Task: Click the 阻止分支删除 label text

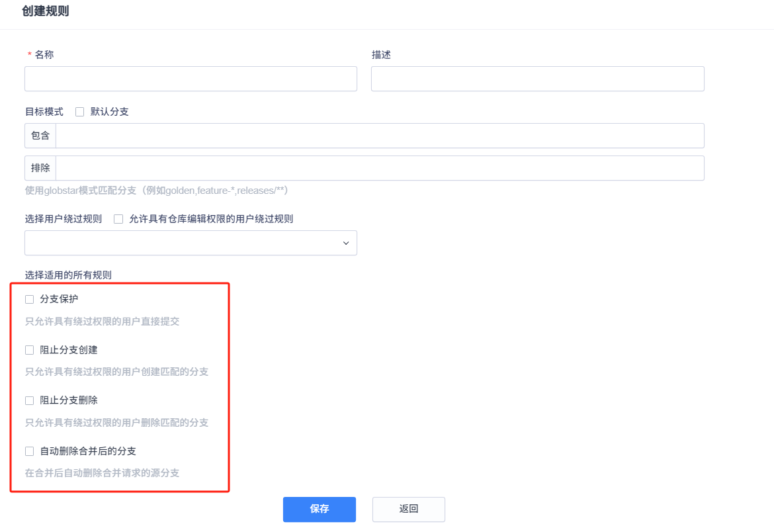Action: (x=69, y=400)
